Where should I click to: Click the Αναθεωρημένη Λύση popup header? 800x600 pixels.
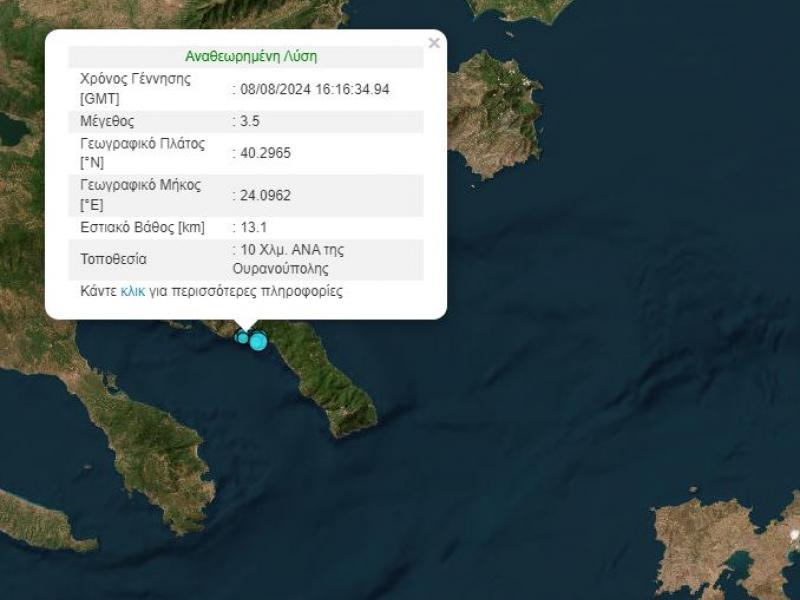click(249, 56)
